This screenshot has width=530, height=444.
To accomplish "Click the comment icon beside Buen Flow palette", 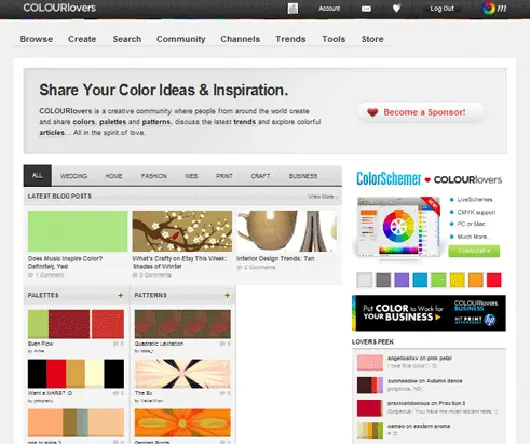I will point(116,344).
